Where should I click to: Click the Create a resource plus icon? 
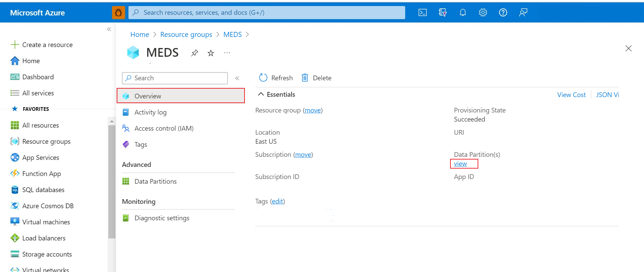15,45
